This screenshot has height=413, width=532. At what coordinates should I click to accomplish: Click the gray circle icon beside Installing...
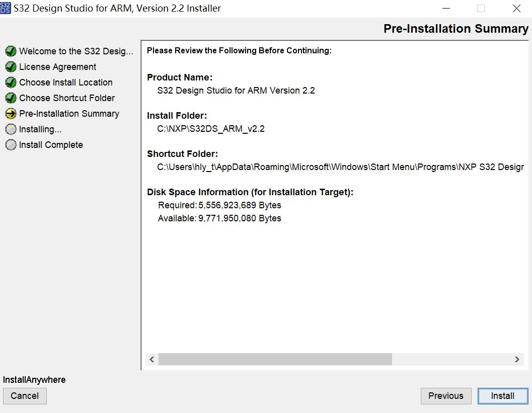point(11,129)
